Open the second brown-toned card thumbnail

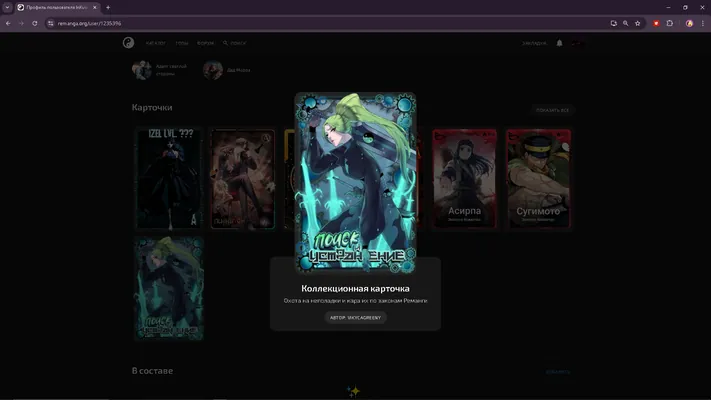(243, 179)
